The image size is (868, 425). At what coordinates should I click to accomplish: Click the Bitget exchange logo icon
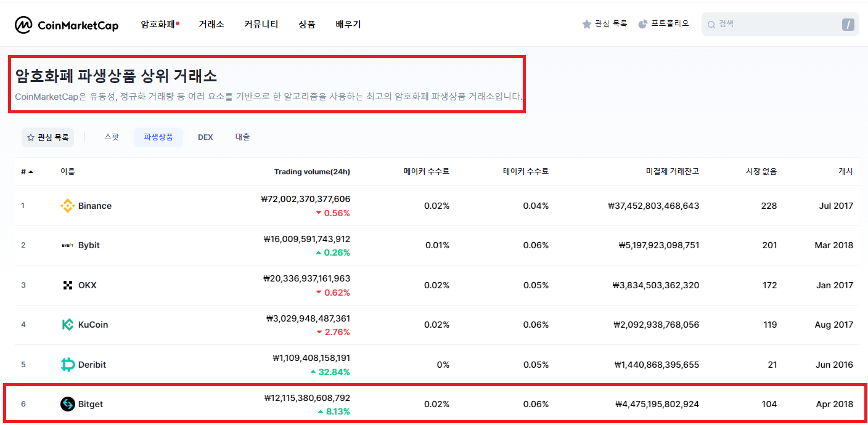tap(67, 403)
